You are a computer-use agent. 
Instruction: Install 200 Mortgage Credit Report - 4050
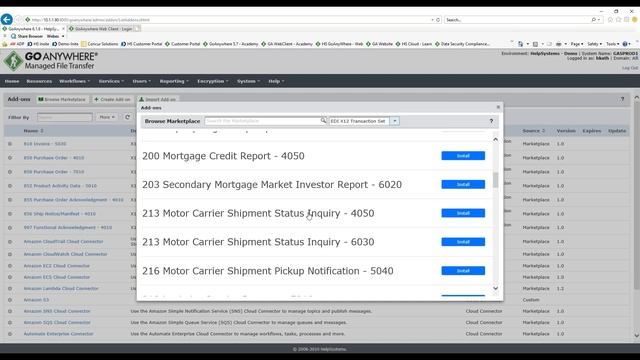tap(463, 156)
